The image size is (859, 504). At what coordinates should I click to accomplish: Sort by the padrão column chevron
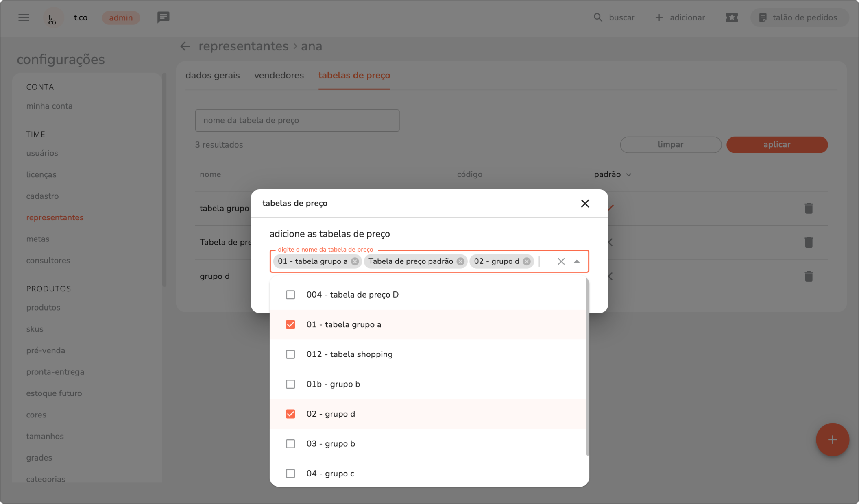point(628,175)
